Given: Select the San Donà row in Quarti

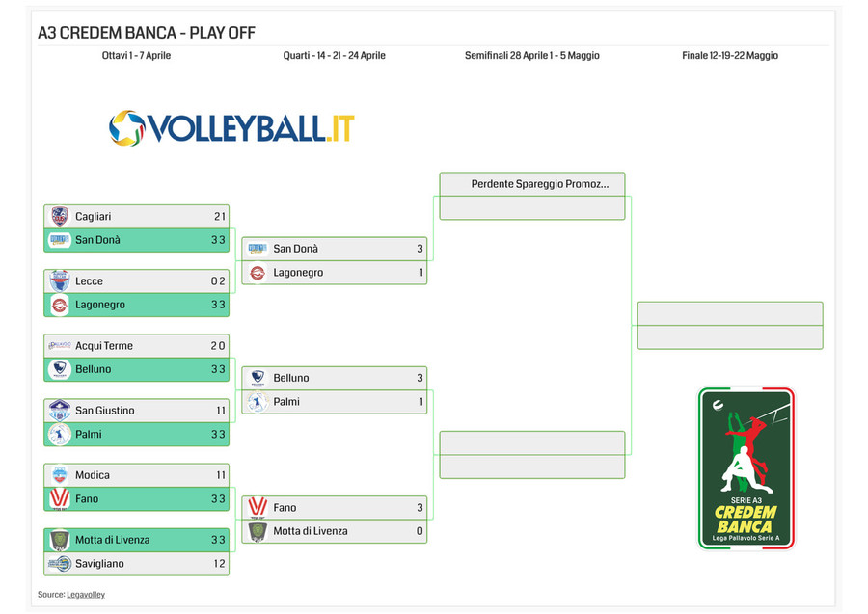Looking at the screenshot, I should click(335, 249).
